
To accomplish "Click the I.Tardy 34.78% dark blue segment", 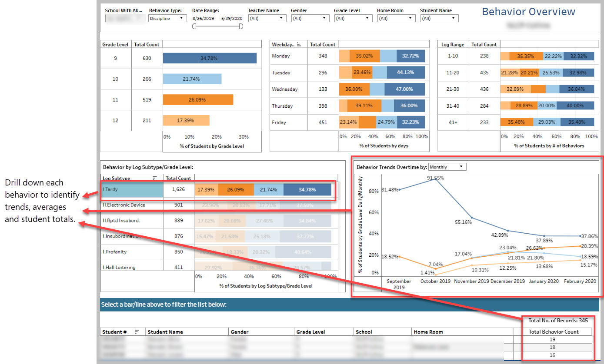I will [307, 190].
